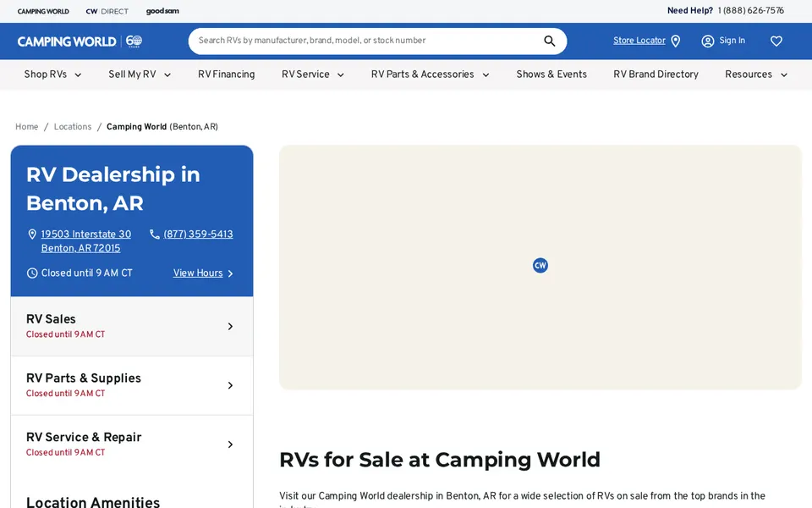Open favorites with the heart icon
Image resolution: width=812 pixels, height=508 pixels.
pyautogui.click(x=776, y=41)
